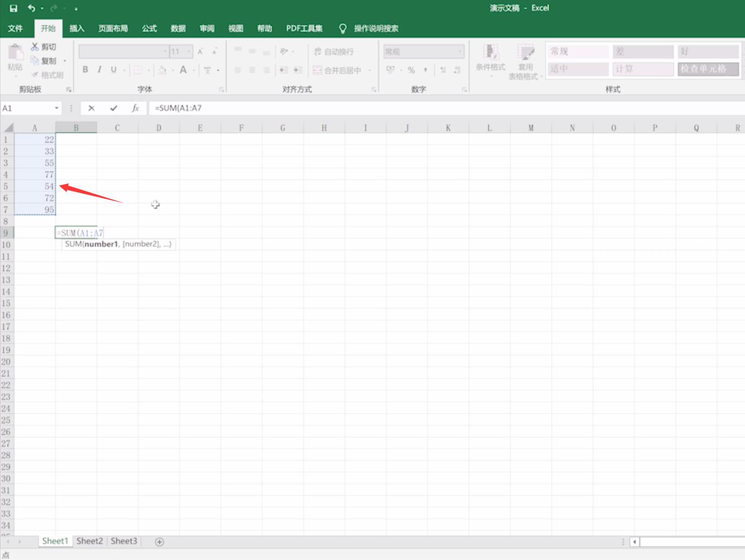Click column header F

click(241, 128)
